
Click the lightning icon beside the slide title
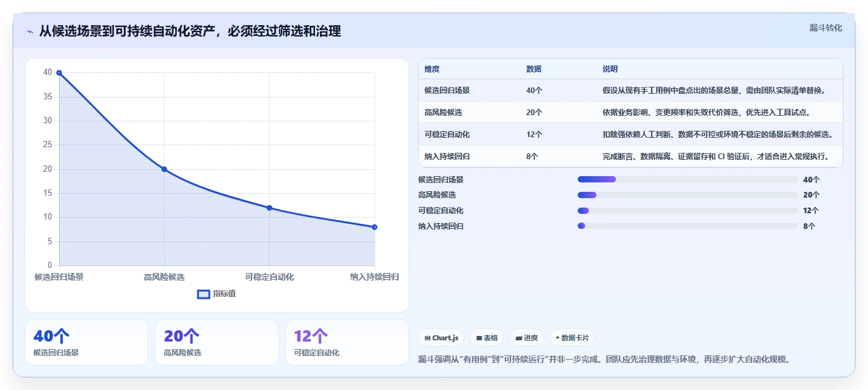click(30, 31)
